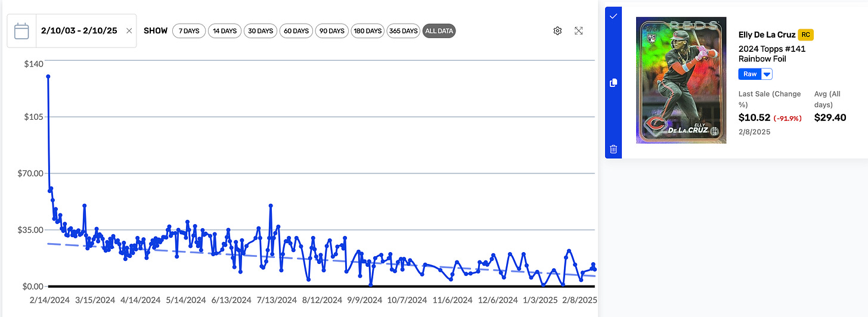Open the Raw grade dropdown arrow
Viewport: 868px width, 317px height.
point(767,74)
